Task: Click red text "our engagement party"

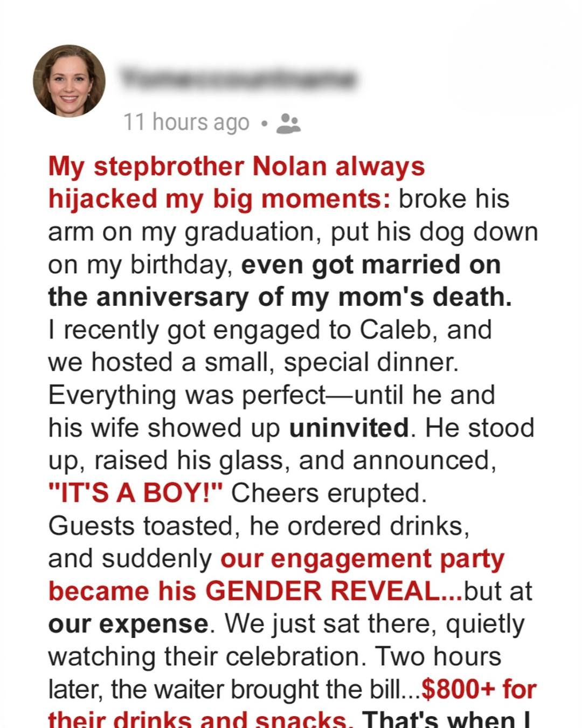Action: tap(362, 559)
